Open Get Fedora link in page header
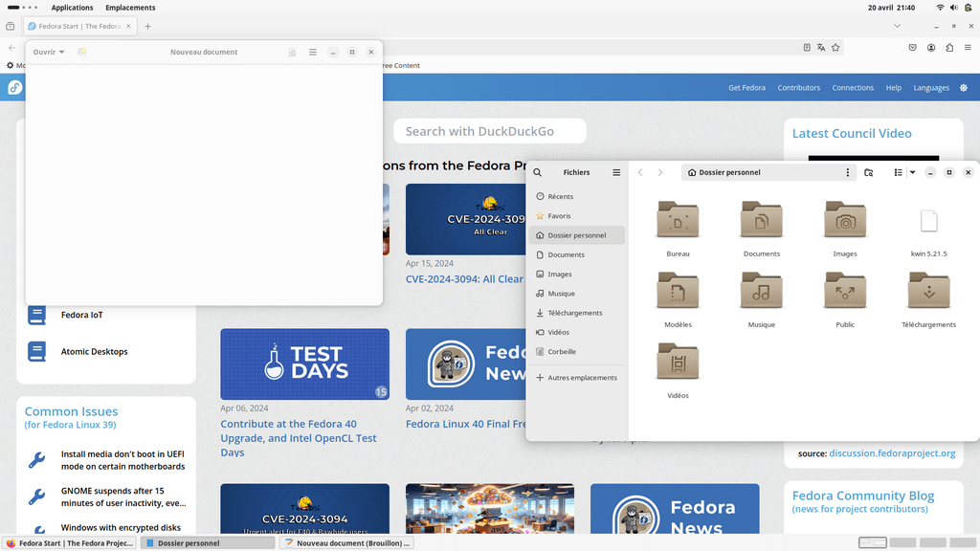Image resolution: width=980 pixels, height=551 pixels. (746, 87)
